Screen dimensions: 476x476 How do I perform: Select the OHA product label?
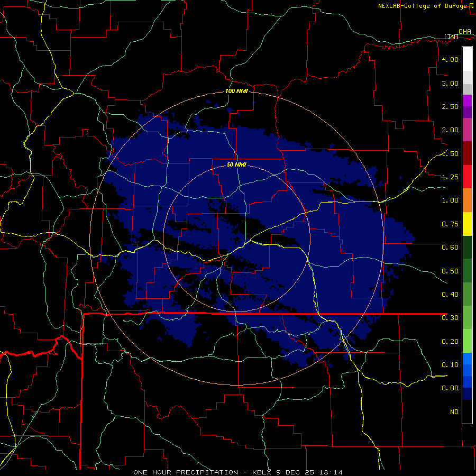[465, 31]
